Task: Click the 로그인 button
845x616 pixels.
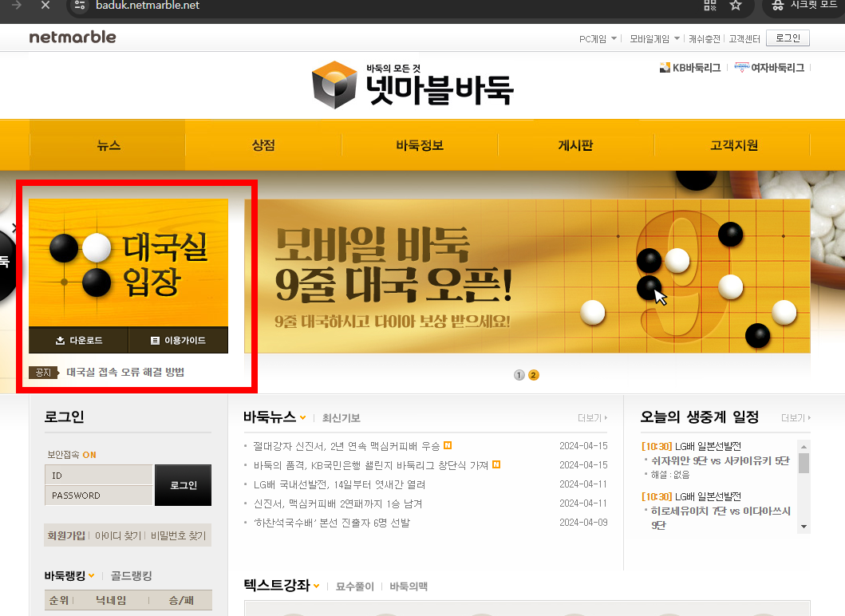Action: 183,484
